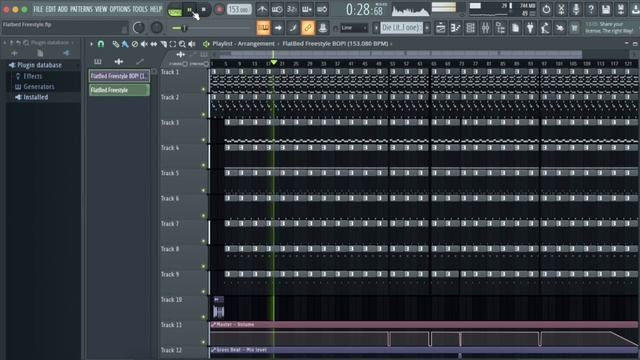640x360 pixels.
Task: Click the main pitch knob
Action: [157, 28]
